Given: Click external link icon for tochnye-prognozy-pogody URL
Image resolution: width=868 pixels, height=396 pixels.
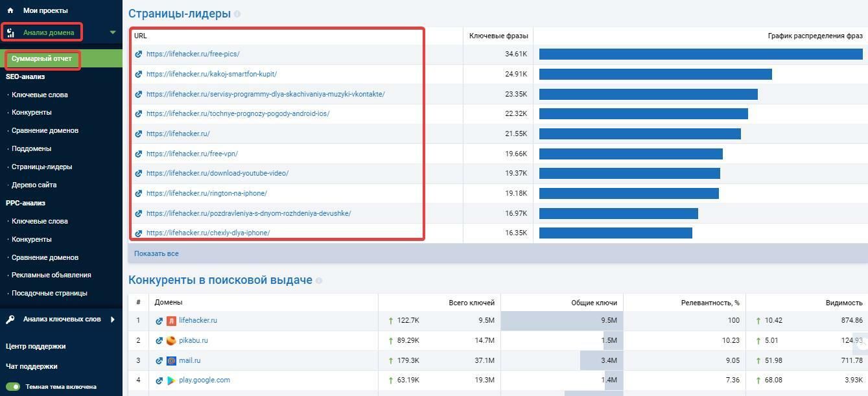Looking at the screenshot, I should click(139, 114).
